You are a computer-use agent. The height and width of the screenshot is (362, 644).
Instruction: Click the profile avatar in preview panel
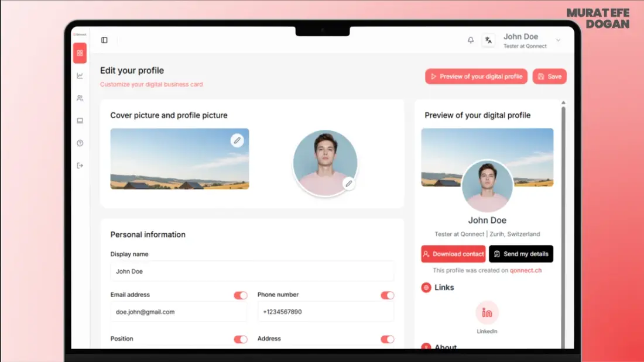pyautogui.click(x=487, y=186)
